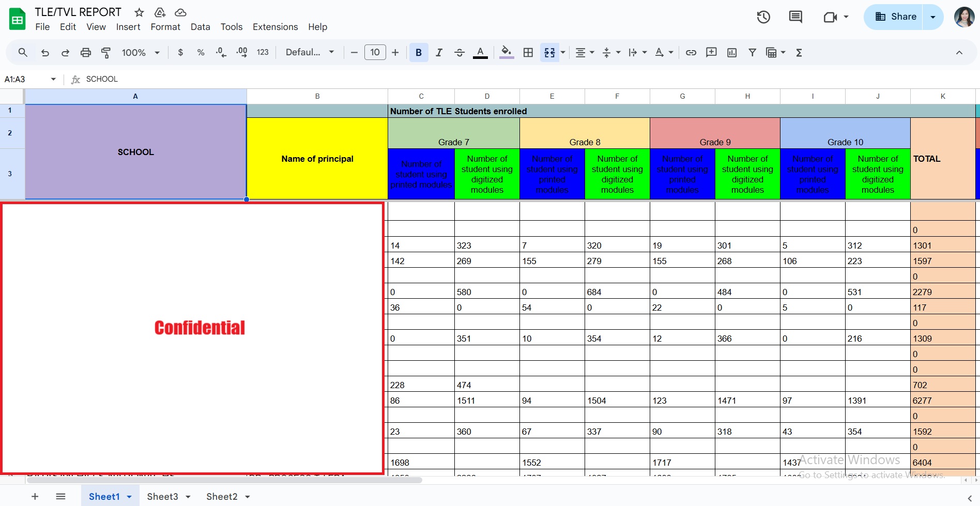
Task: Open the zoom 100% dropdown
Action: (x=141, y=52)
